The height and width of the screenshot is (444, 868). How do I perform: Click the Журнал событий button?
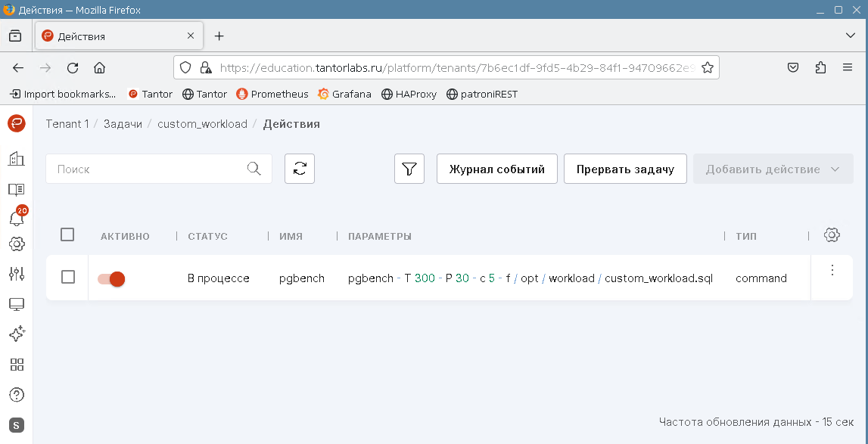tap(496, 169)
